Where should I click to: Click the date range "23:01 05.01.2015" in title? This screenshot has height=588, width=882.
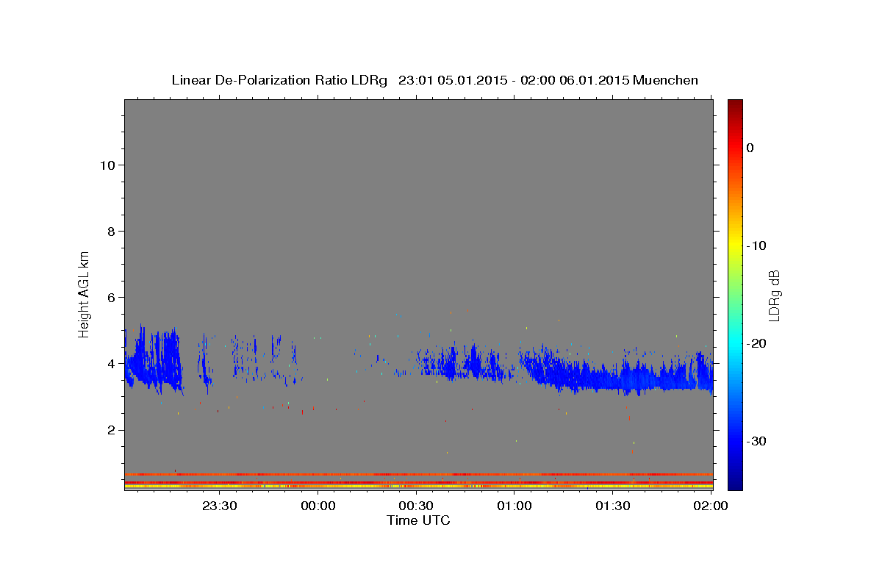click(452, 80)
